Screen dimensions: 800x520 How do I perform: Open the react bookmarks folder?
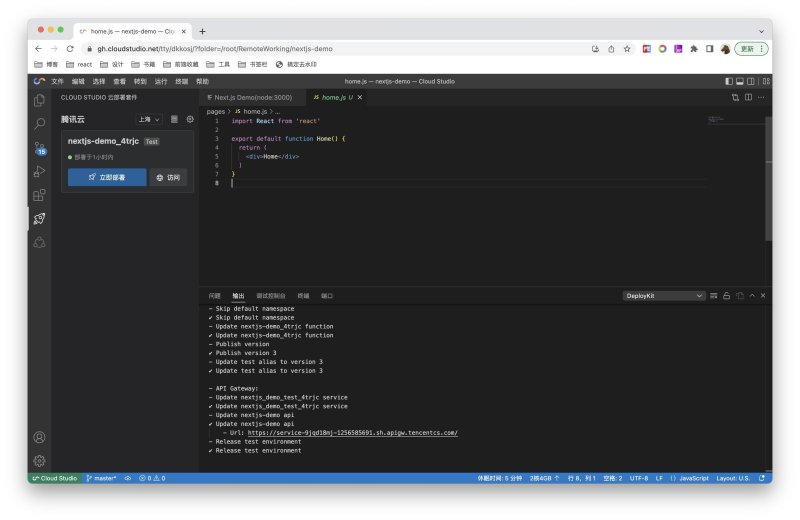79,64
